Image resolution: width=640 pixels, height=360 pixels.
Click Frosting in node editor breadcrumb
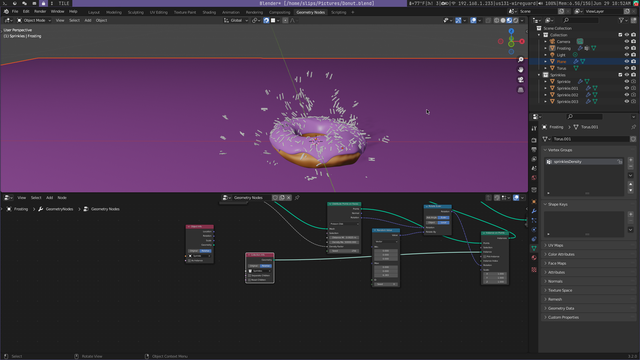click(x=21, y=209)
